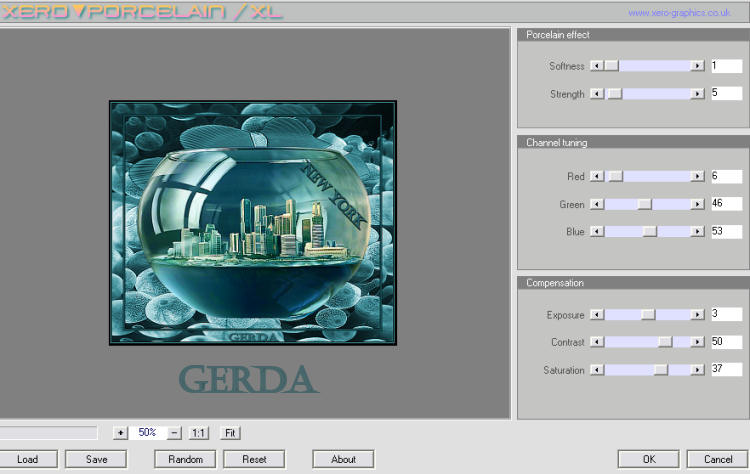Click the Softness slider right arrow
The image size is (750, 474).
pyautogui.click(x=698, y=66)
